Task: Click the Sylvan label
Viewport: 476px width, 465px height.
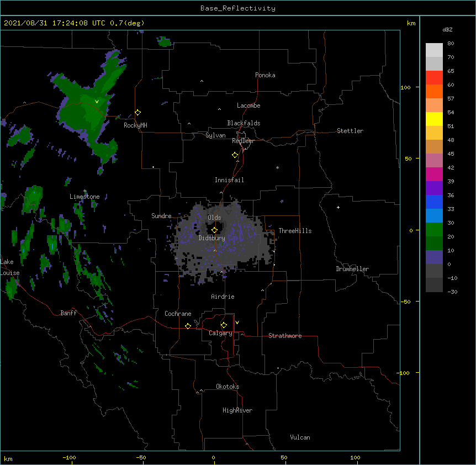Action: click(215, 135)
